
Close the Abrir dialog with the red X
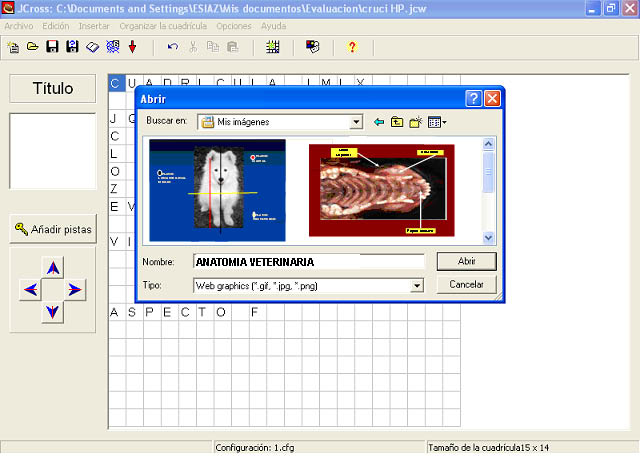(493, 99)
